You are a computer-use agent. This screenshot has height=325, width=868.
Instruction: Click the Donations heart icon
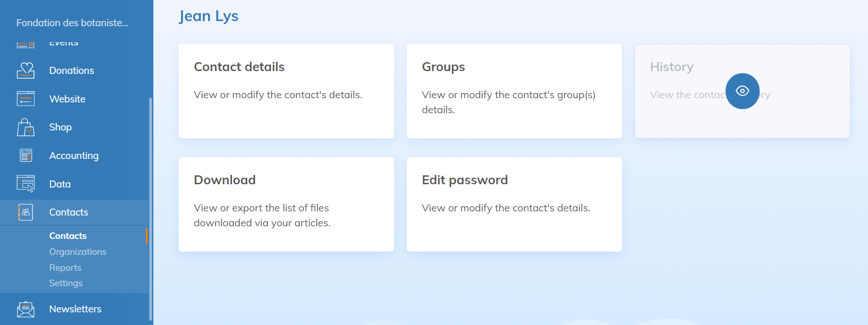tap(26, 70)
